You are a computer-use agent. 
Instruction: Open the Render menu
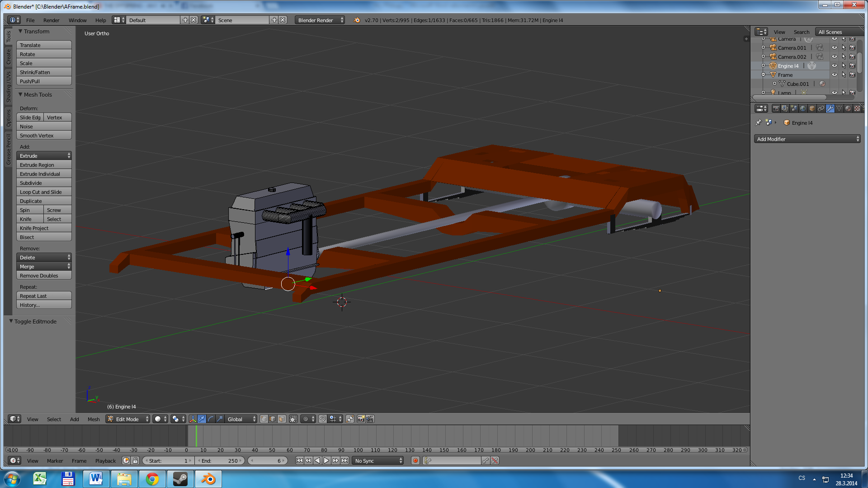(x=51, y=20)
